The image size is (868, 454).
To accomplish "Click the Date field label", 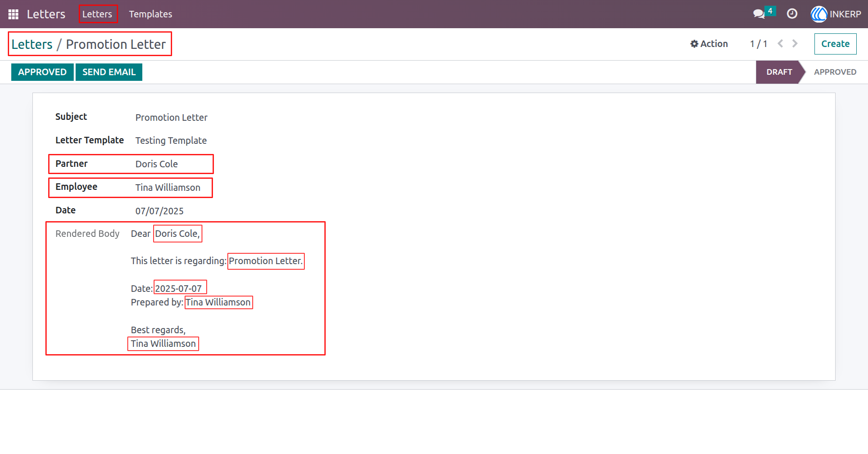I will (x=65, y=210).
